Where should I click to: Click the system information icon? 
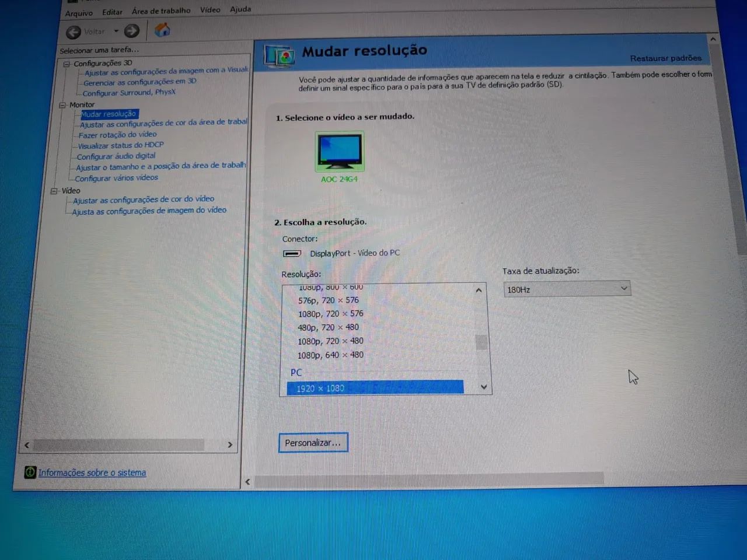click(30, 472)
